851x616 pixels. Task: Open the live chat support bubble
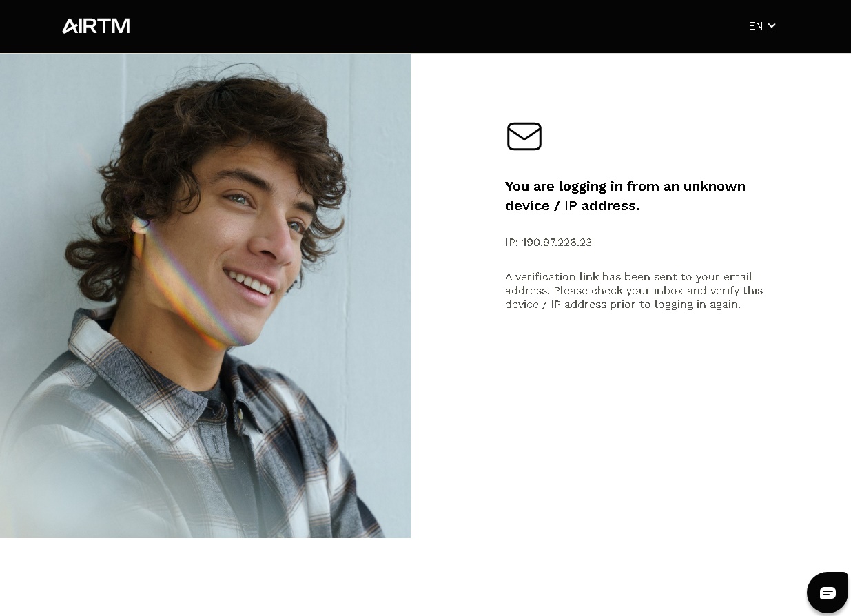pos(828,593)
